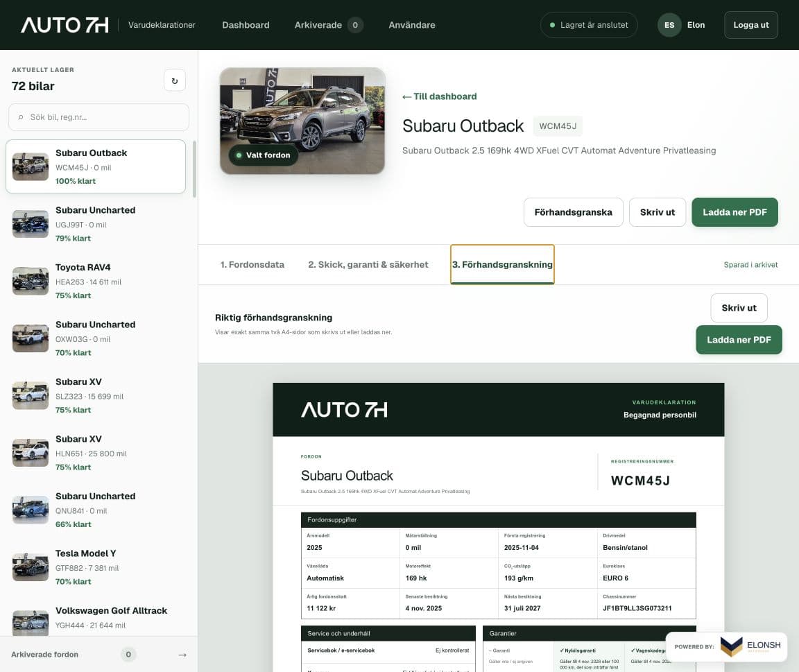This screenshot has width=799, height=672.
Task: Click the top Ladda ner PDF button
Action: (x=734, y=212)
